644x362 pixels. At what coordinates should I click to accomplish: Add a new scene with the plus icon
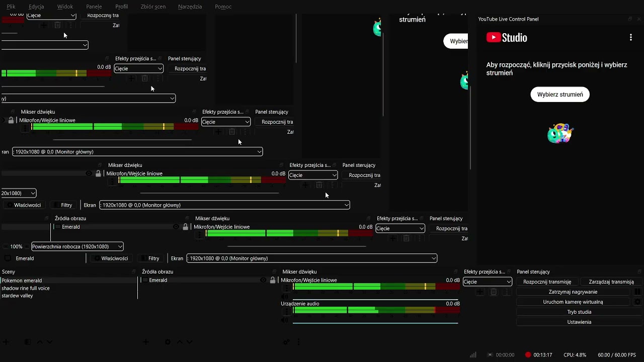coord(6,342)
